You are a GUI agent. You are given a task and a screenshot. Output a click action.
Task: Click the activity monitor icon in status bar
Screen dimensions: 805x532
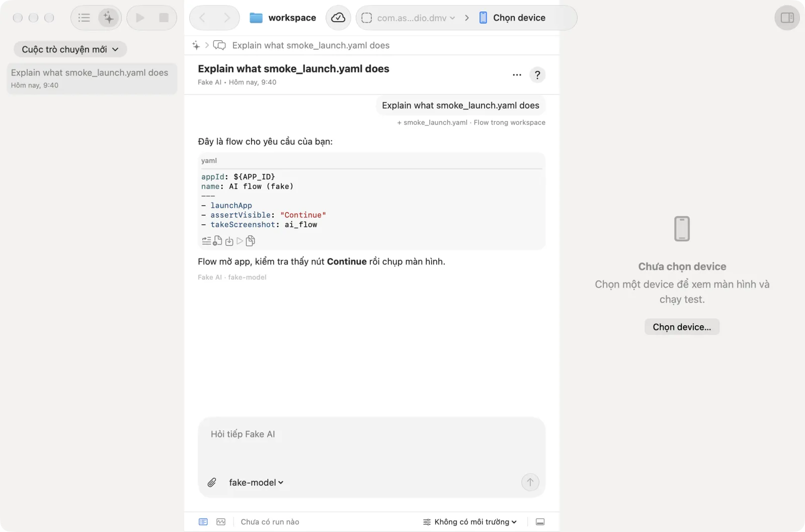221,522
